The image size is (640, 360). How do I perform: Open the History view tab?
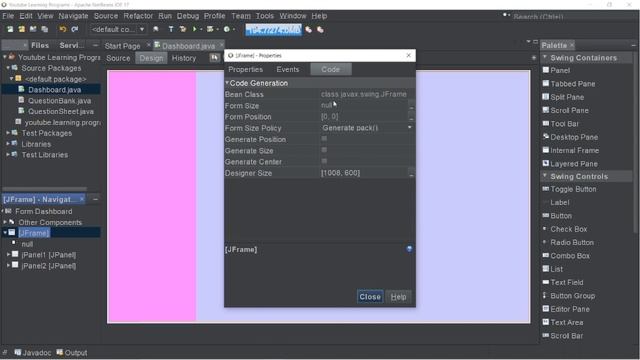click(184, 58)
